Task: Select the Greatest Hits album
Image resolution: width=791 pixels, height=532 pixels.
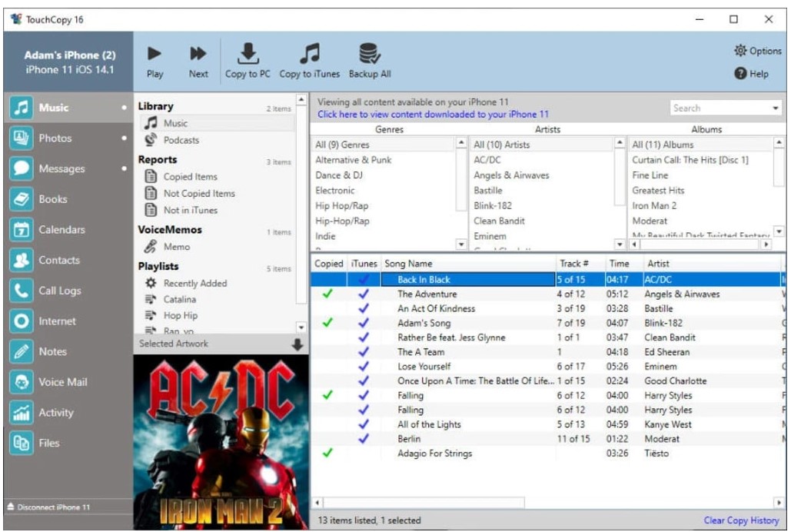Action: pos(701,191)
